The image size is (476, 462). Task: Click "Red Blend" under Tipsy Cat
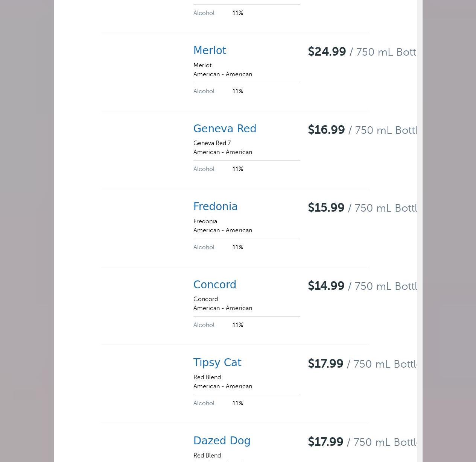tap(207, 377)
